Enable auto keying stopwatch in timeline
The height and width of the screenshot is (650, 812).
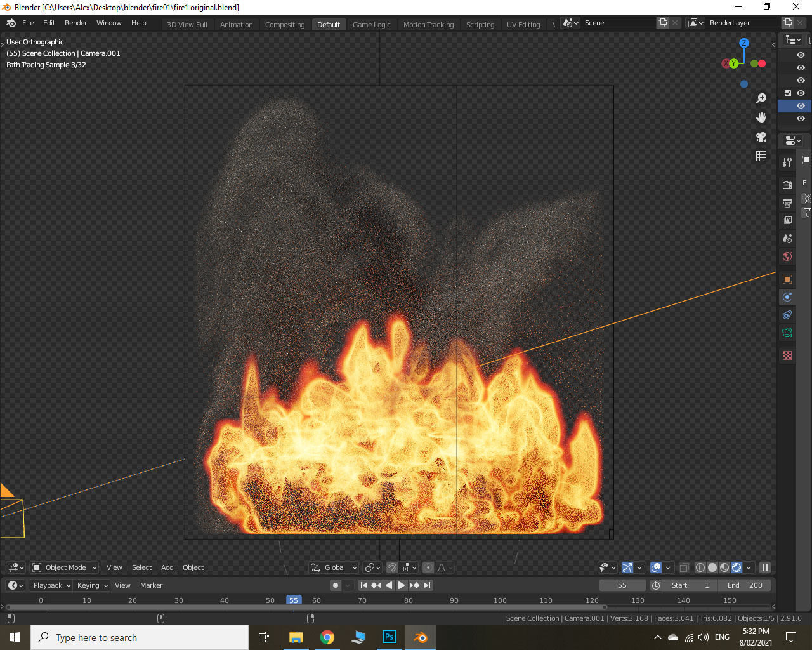(x=657, y=585)
